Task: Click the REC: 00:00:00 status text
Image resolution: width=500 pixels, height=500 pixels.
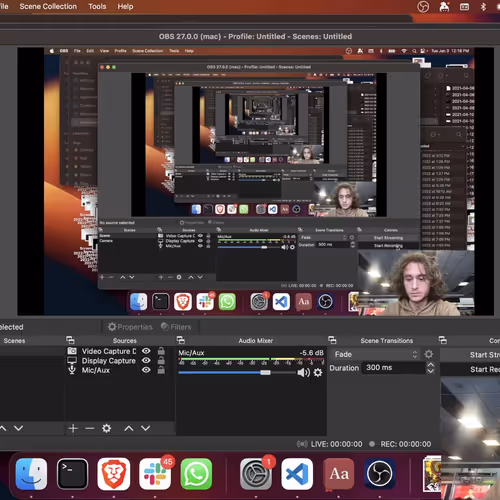Action: [x=406, y=444]
